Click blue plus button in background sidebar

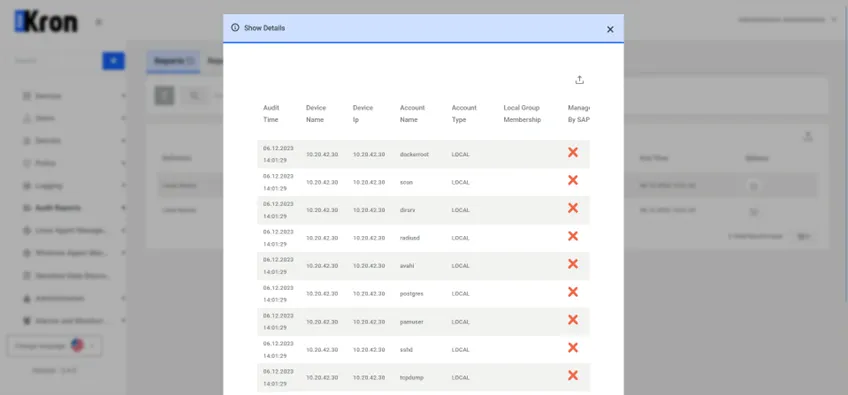coord(113,61)
